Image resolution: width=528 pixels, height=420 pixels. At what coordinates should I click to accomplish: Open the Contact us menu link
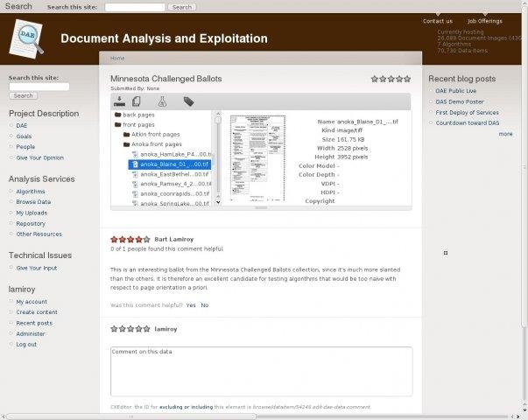[x=438, y=21]
